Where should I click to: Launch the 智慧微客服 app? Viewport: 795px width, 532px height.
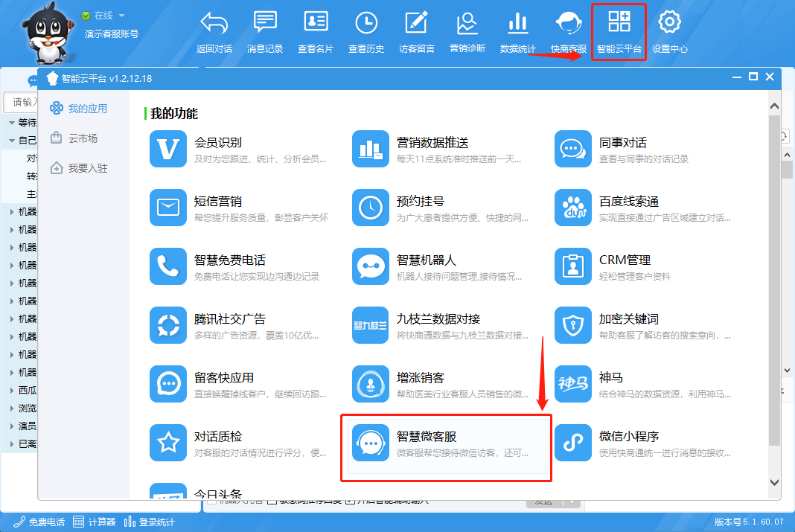[445, 443]
